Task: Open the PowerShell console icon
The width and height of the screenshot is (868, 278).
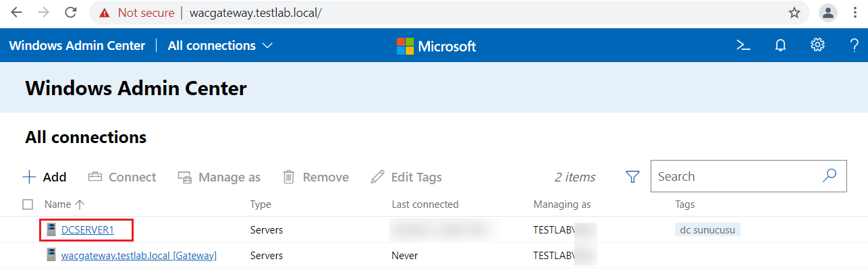Action: [x=743, y=46]
